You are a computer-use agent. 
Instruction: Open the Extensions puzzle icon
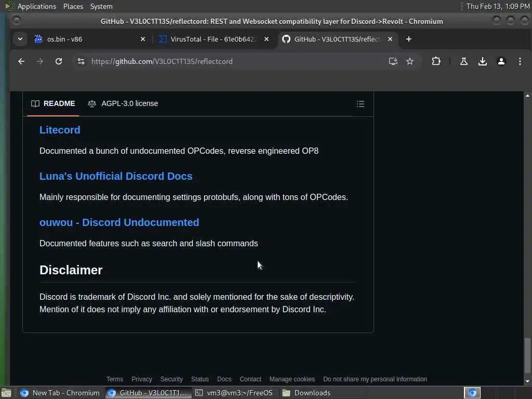[x=436, y=61]
